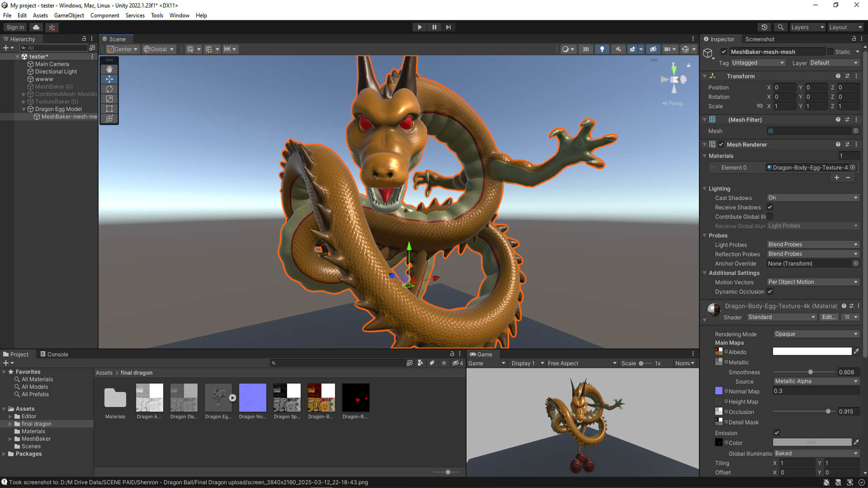The height and width of the screenshot is (488, 868).
Task: Open the GameObject menu
Action: [69, 15]
